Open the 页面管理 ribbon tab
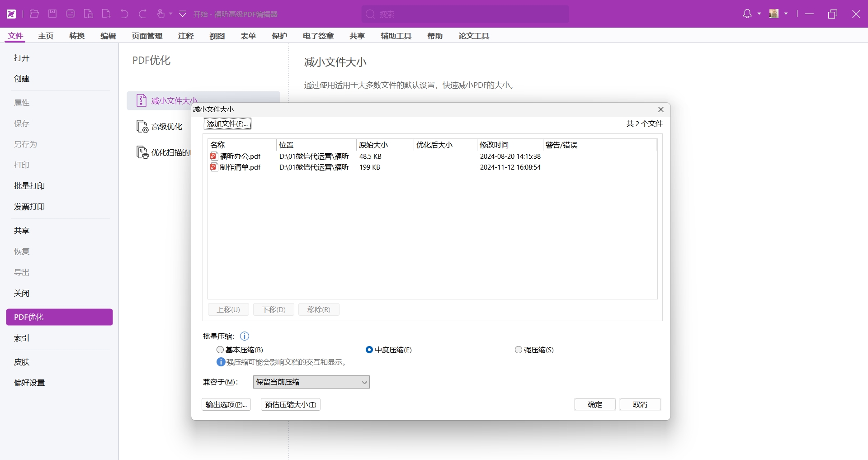The image size is (868, 460). pyautogui.click(x=147, y=36)
